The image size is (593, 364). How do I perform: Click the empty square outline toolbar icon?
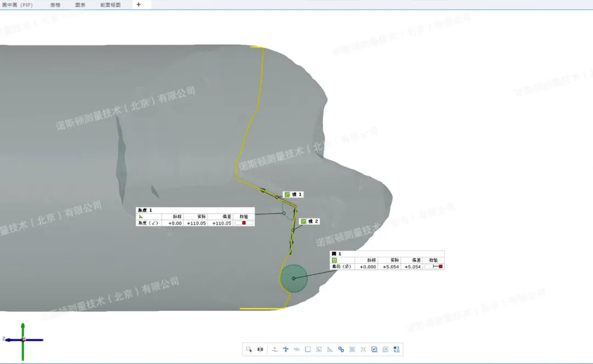coord(308,349)
